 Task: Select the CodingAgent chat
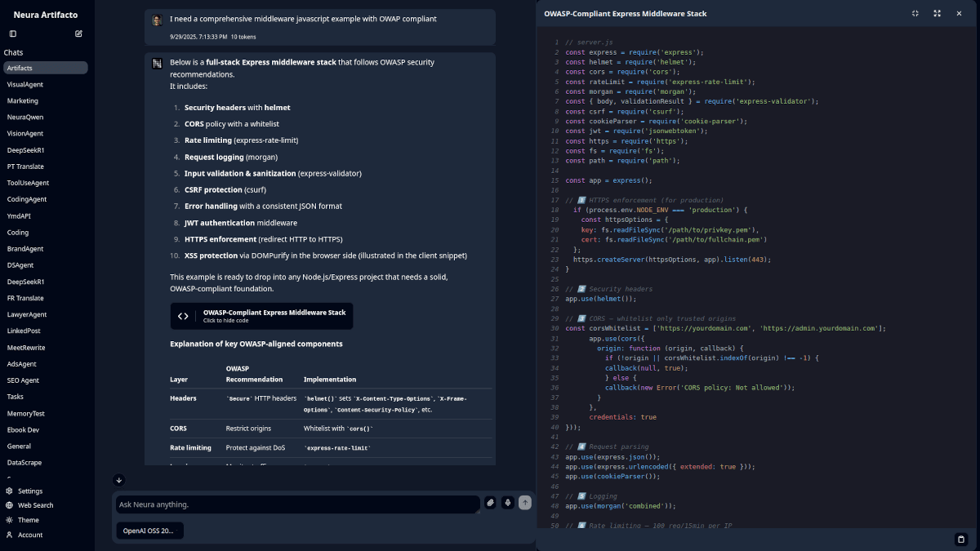click(x=27, y=199)
